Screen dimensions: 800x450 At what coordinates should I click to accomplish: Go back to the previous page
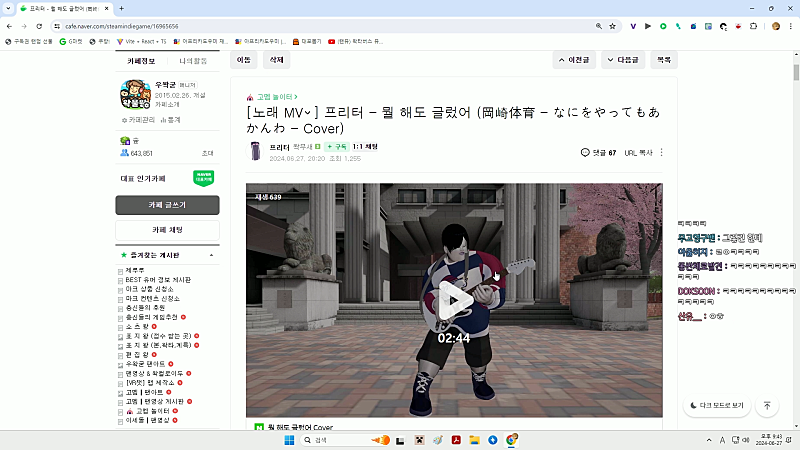[9, 26]
